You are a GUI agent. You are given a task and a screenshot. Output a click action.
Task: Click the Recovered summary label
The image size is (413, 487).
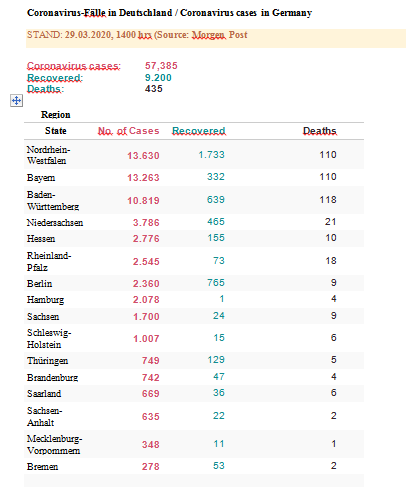[x=55, y=78]
